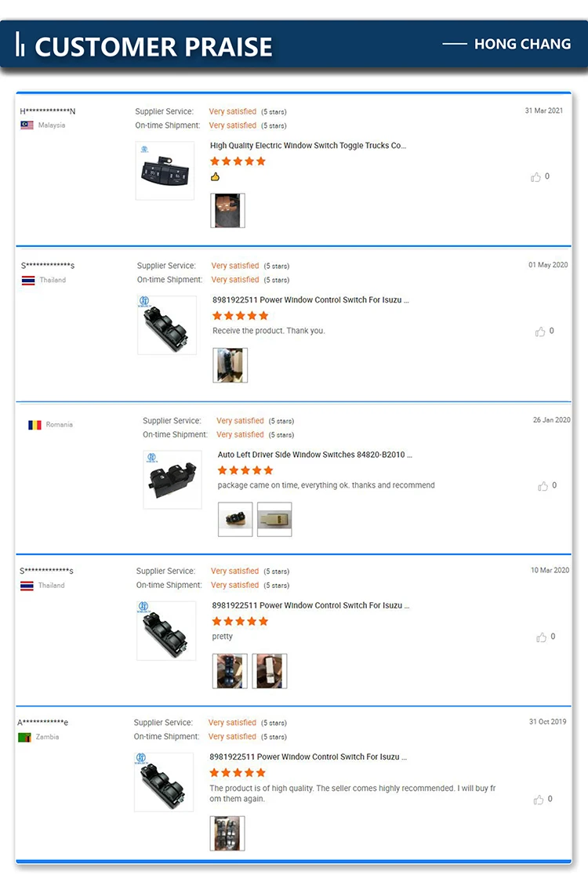
Task: View second photo in the 'pretty' review
Action: (x=270, y=671)
